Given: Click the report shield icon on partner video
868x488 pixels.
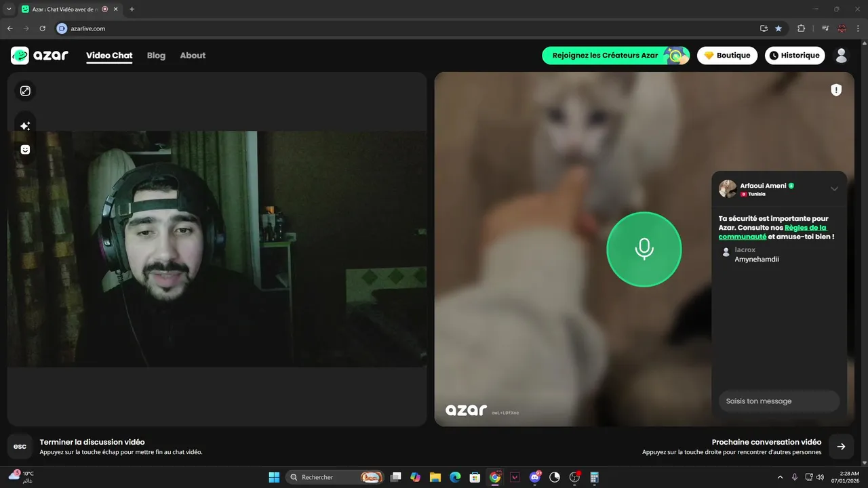Looking at the screenshot, I should pos(836,90).
